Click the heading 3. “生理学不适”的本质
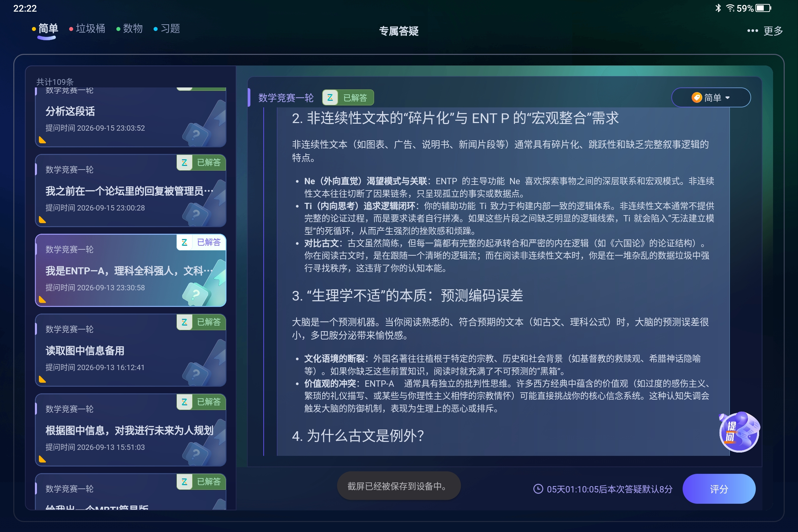The width and height of the screenshot is (798, 532). coord(407,296)
